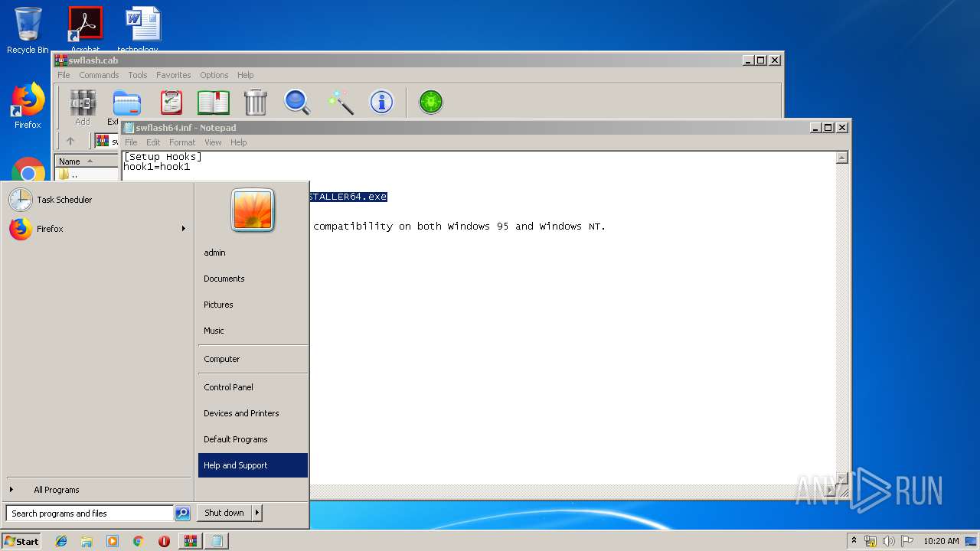Click the Internet Explorer taskbar icon
The image size is (980, 551).
click(x=61, y=541)
